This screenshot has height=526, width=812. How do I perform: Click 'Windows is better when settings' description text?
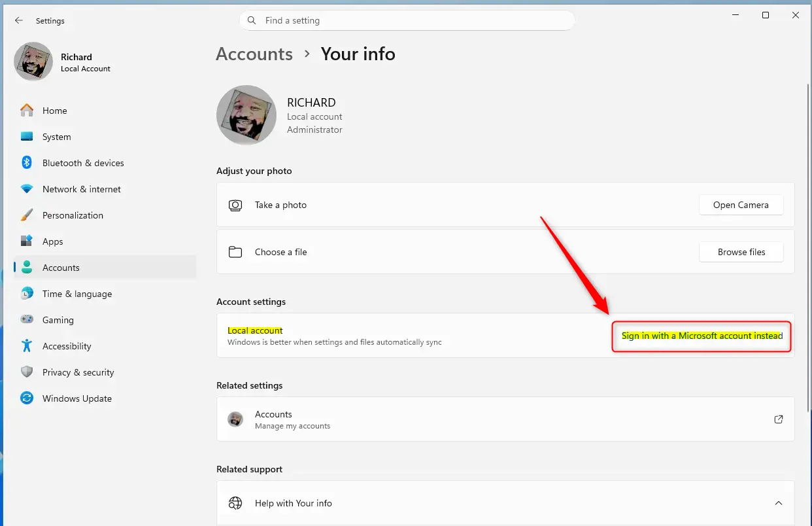(335, 342)
